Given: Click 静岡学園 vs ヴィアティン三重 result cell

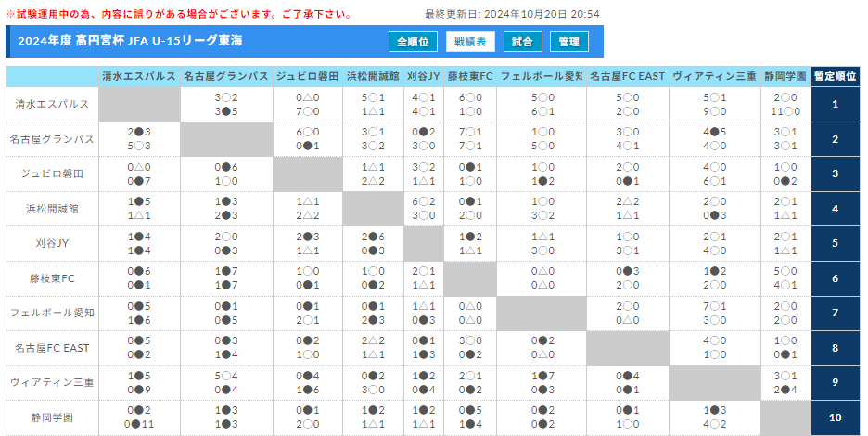Looking at the screenshot, I should click(714, 417).
